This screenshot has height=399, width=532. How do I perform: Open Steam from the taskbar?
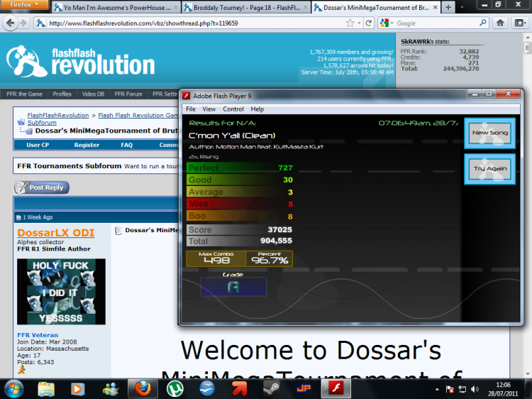coord(272,388)
